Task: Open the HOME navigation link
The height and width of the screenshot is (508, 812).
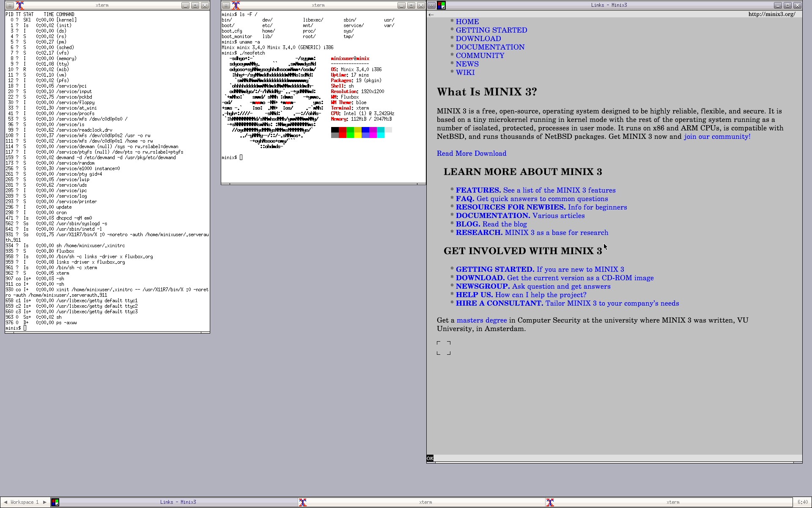Action: [467, 22]
